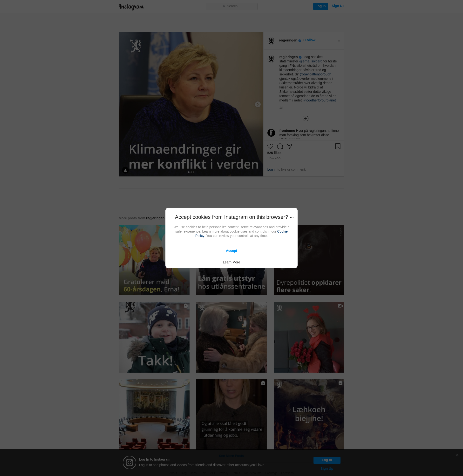Go to next carousel image arrow
The height and width of the screenshot is (476, 463).
258,104
